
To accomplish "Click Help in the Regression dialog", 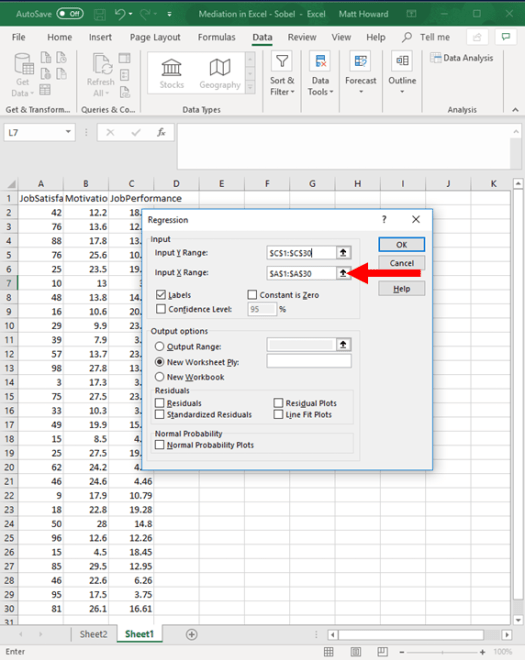I will tap(402, 289).
